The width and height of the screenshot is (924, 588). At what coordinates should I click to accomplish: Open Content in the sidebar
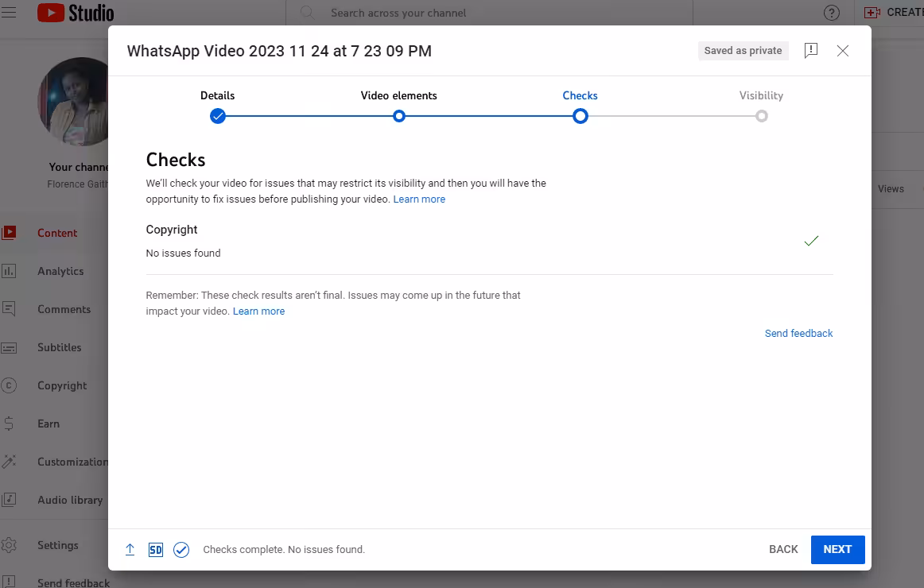pyautogui.click(x=57, y=233)
